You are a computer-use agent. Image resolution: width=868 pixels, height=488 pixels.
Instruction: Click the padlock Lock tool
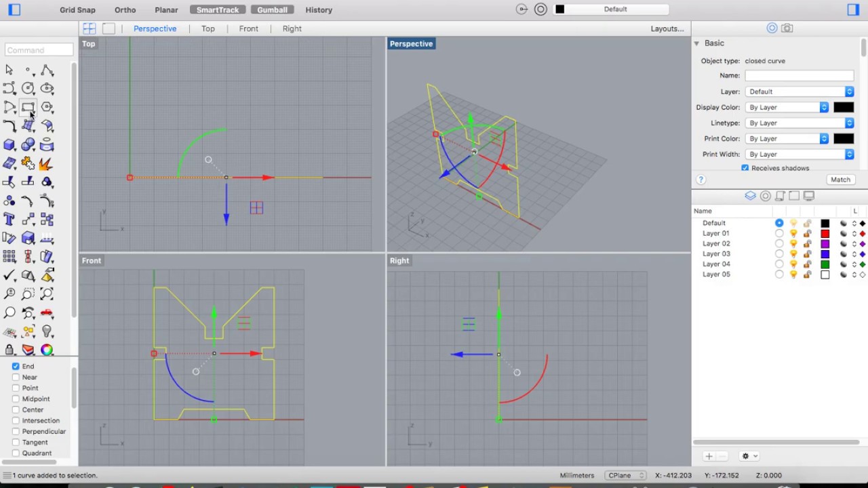9,350
